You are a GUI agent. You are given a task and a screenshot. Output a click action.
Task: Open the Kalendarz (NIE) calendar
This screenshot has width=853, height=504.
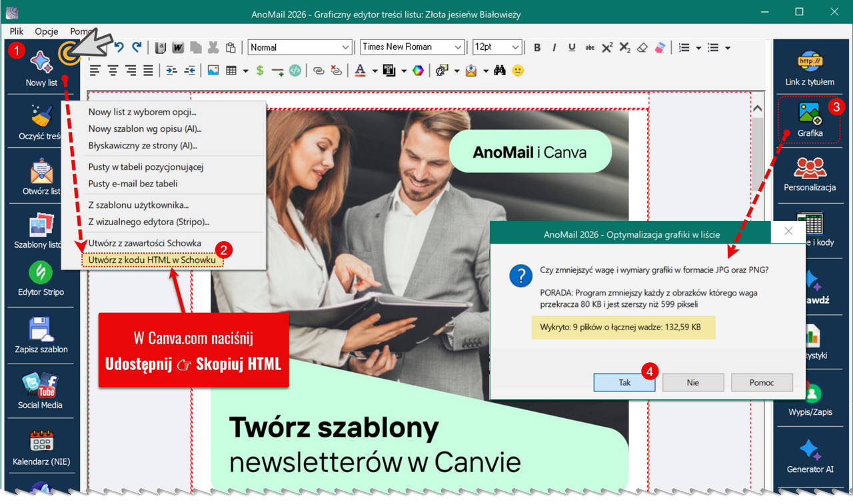point(41,447)
